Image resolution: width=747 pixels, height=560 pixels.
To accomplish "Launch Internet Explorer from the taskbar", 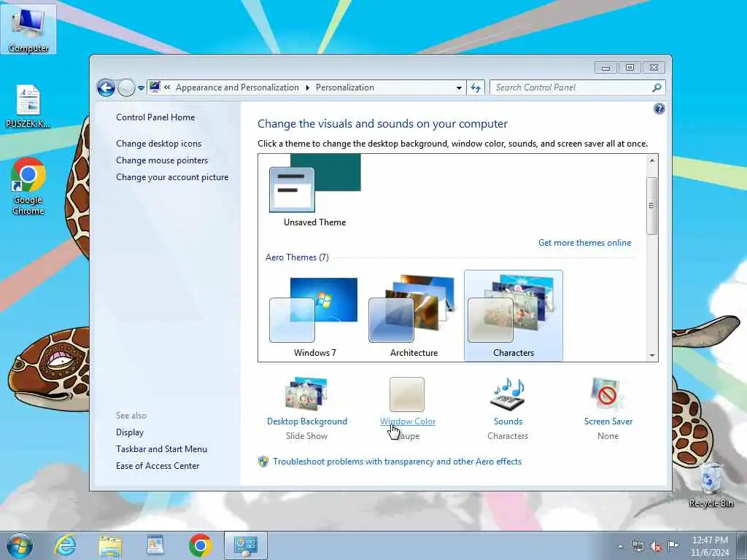I will 65,545.
